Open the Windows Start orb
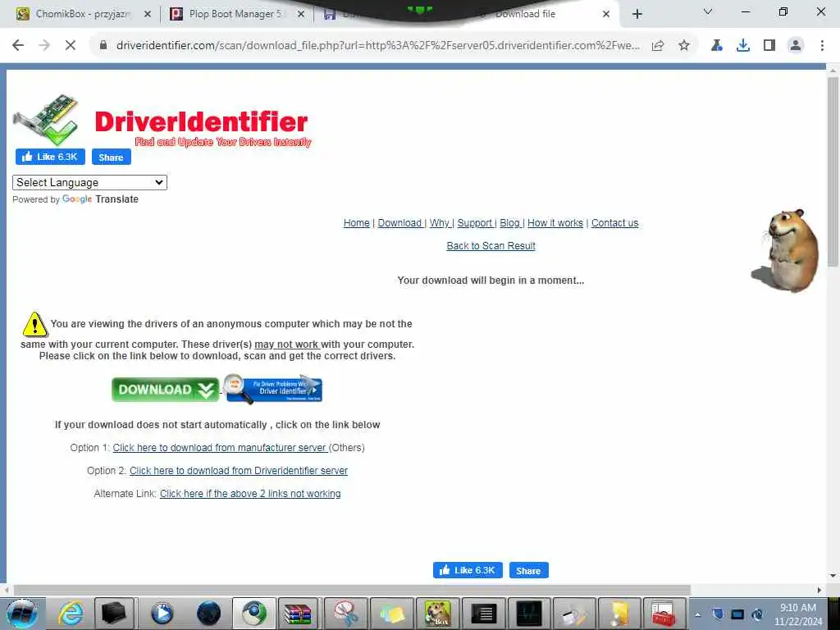 (21, 614)
